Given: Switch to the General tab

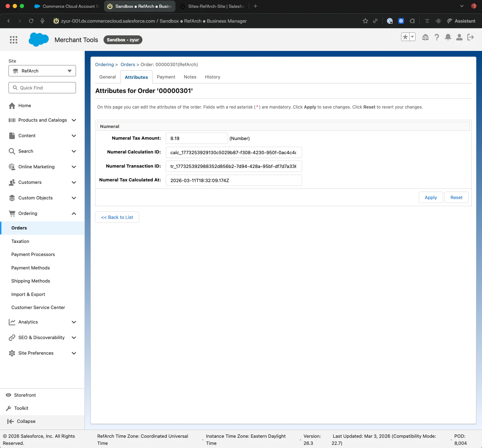Looking at the screenshot, I should [x=107, y=77].
